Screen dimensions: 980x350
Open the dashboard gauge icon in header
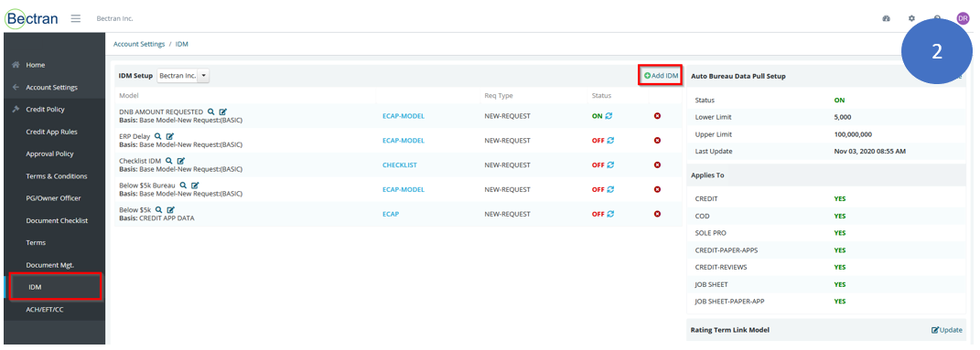point(886,18)
